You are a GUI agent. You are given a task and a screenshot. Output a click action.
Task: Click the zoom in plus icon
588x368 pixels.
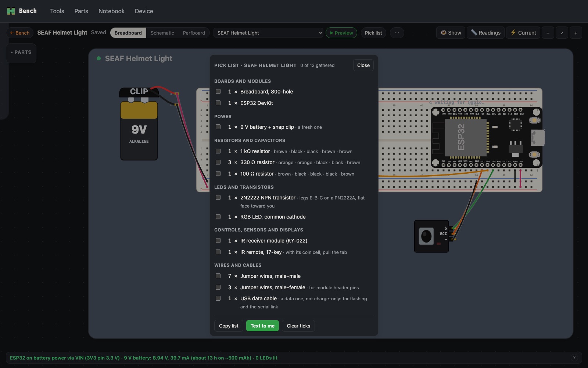(x=576, y=33)
